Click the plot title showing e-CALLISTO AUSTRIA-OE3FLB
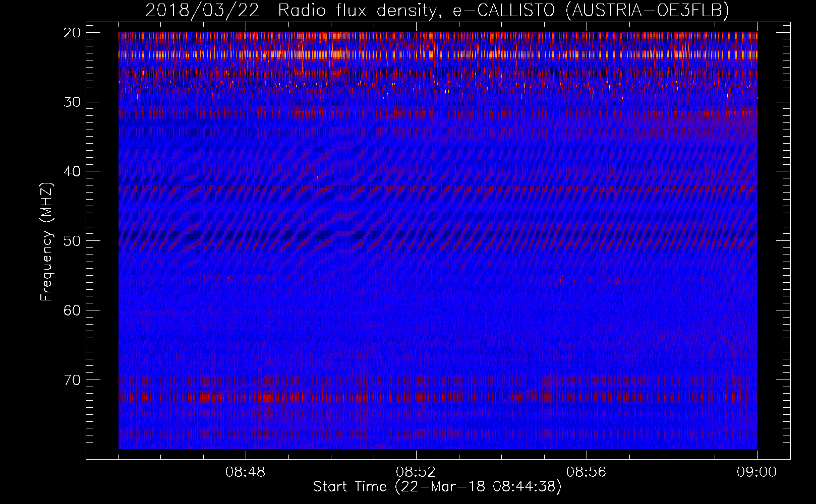The height and width of the screenshot is (504, 816). click(x=437, y=10)
